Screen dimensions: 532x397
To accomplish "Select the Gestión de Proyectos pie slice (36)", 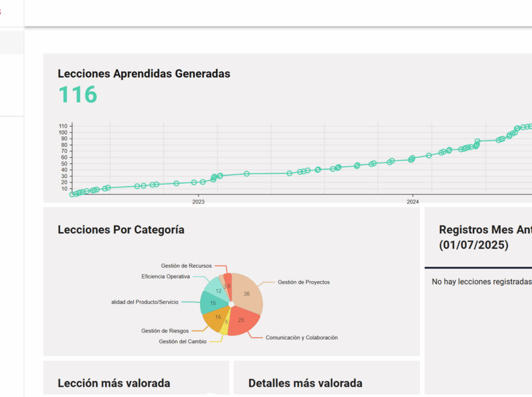I will click(x=248, y=292).
